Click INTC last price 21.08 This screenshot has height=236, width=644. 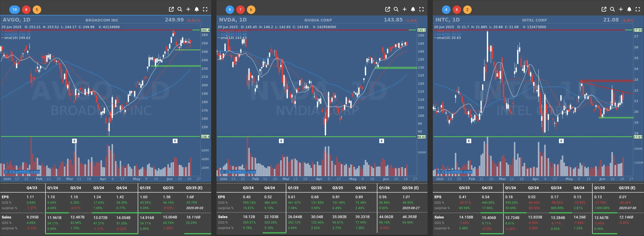[x=611, y=20]
